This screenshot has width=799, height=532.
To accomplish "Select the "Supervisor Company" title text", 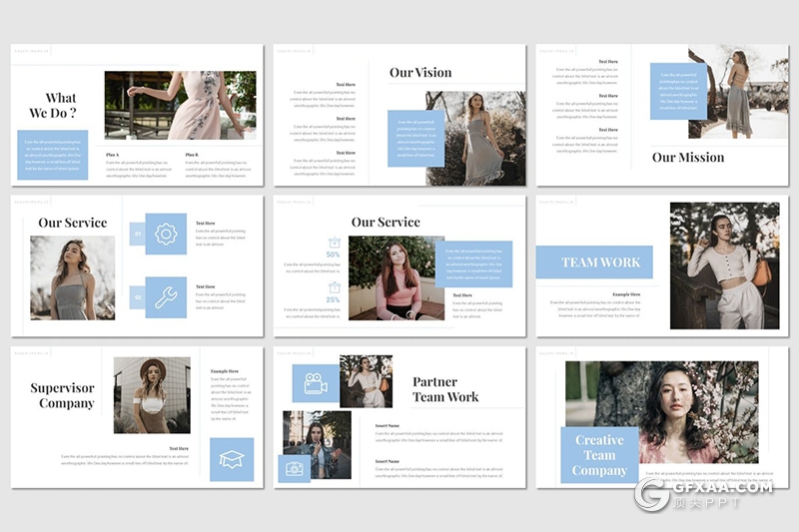I will tap(62, 396).
